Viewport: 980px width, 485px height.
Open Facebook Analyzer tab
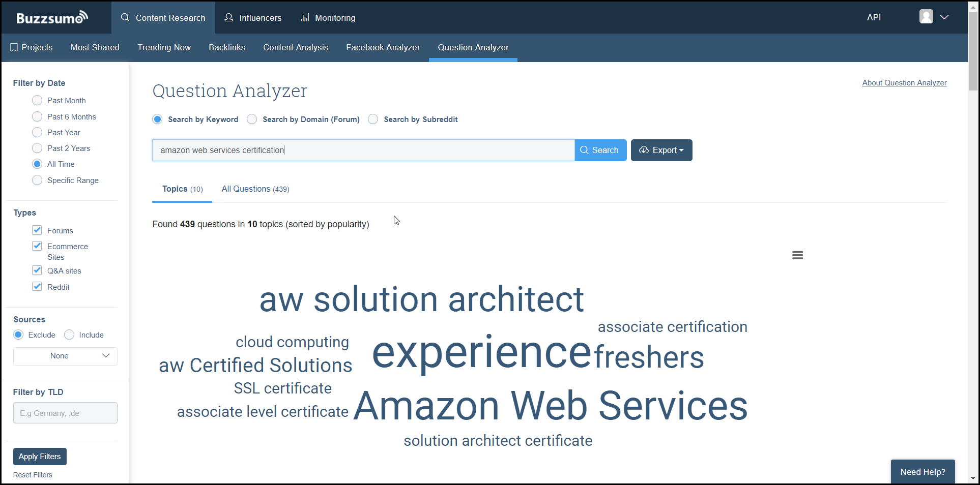point(383,47)
